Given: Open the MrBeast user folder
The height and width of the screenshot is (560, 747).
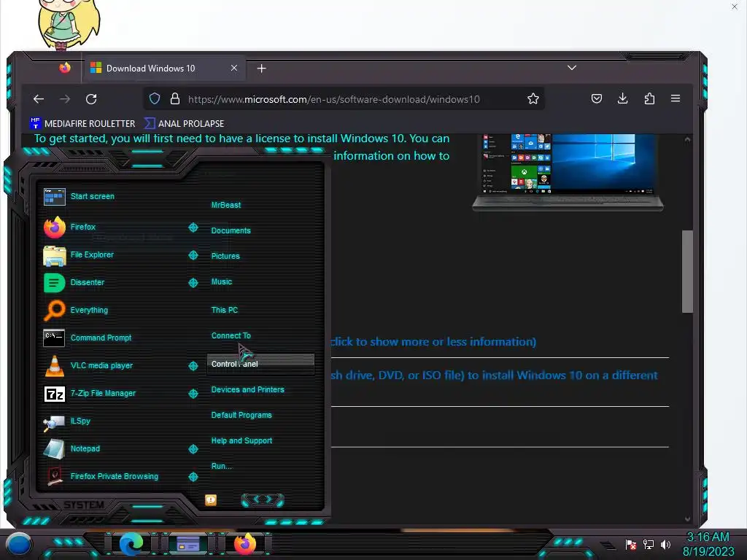Looking at the screenshot, I should pos(226,205).
